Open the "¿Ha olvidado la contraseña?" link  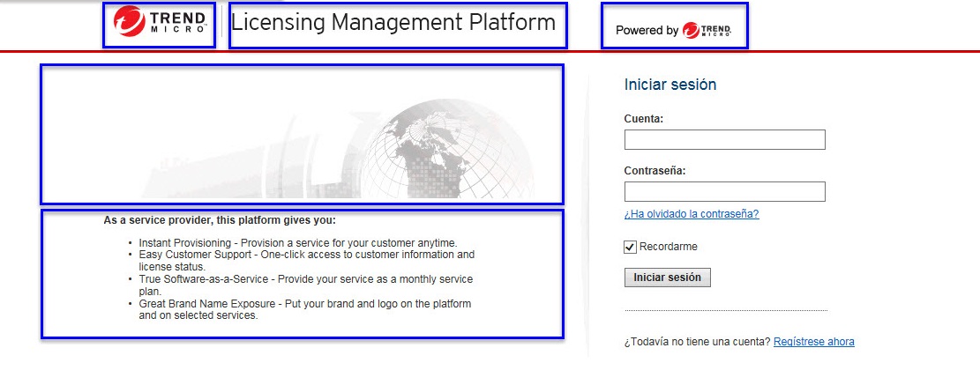pyautogui.click(x=691, y=214)
